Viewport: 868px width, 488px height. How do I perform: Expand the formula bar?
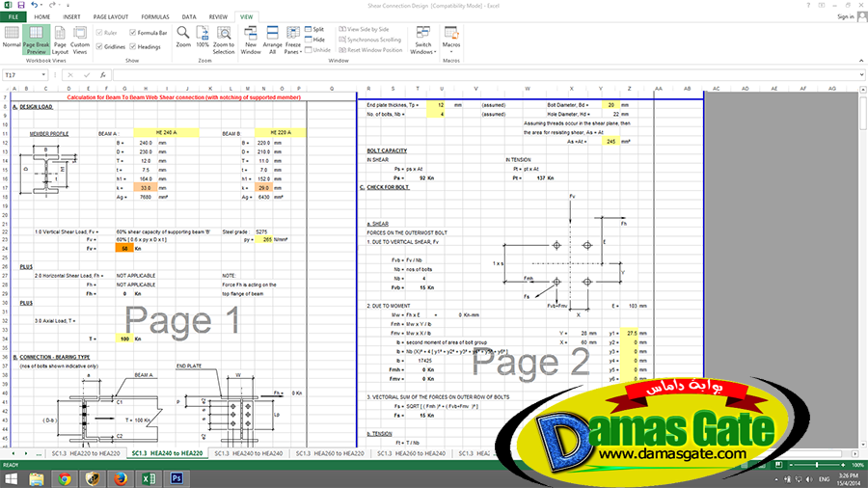pos(862,74)
